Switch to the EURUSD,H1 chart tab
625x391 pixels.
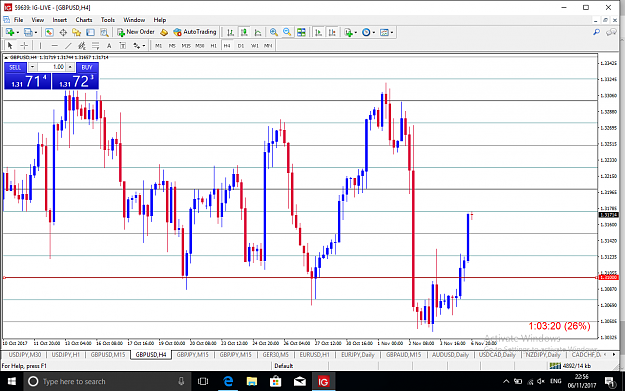point(314,354)
